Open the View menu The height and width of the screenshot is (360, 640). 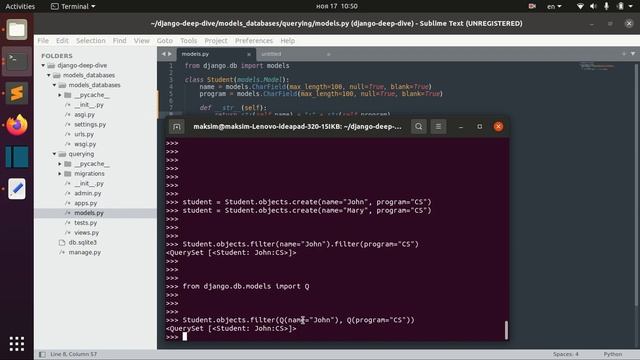142,40
